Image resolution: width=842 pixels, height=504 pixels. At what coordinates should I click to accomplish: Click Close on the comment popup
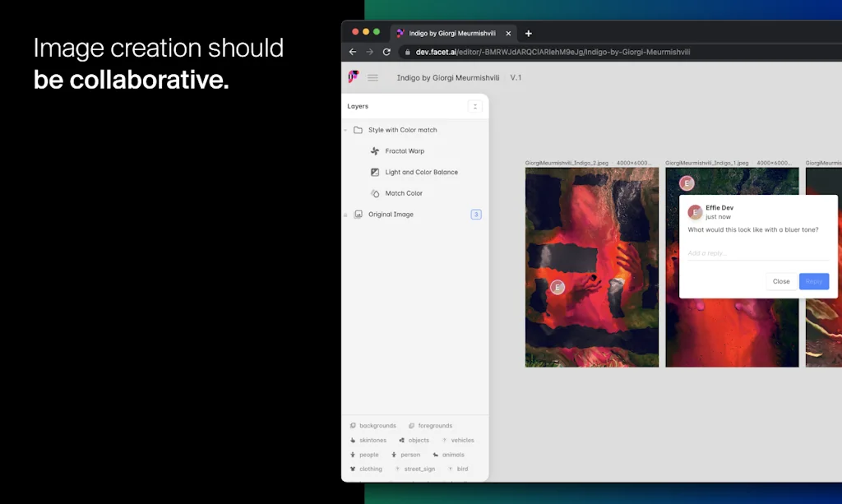point(780,281)
